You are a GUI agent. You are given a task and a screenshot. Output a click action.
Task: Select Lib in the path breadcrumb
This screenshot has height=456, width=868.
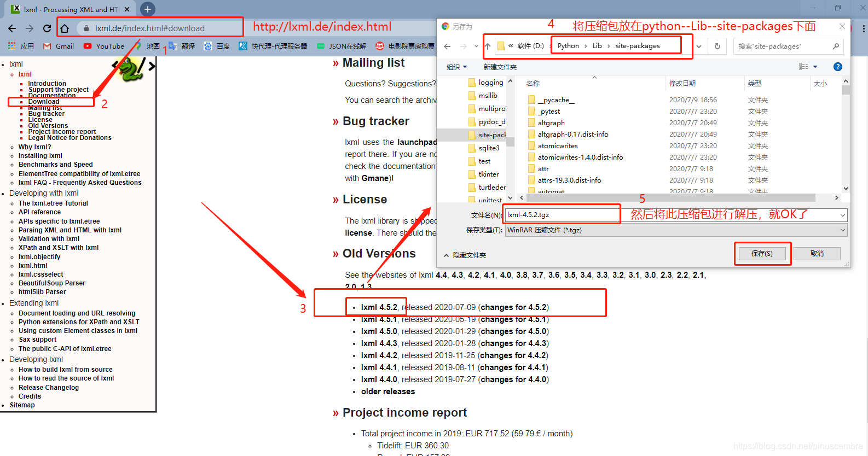pos(597,46)
